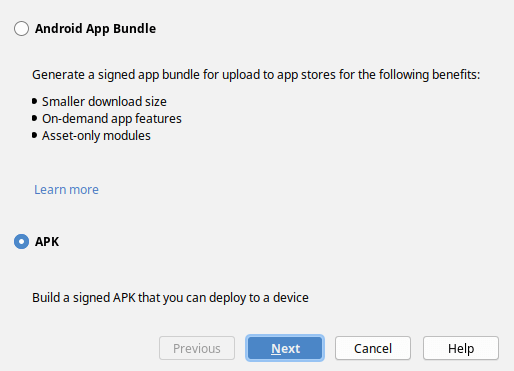
Task: Click the "Generate a signed app bundle" description
Action: pos(256,75)
